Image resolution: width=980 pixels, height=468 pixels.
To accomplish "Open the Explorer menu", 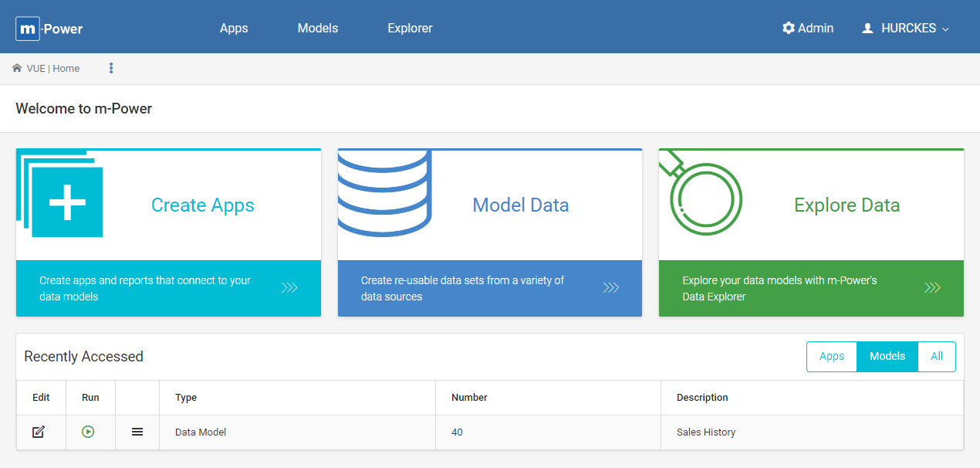I will click(410, 28).
